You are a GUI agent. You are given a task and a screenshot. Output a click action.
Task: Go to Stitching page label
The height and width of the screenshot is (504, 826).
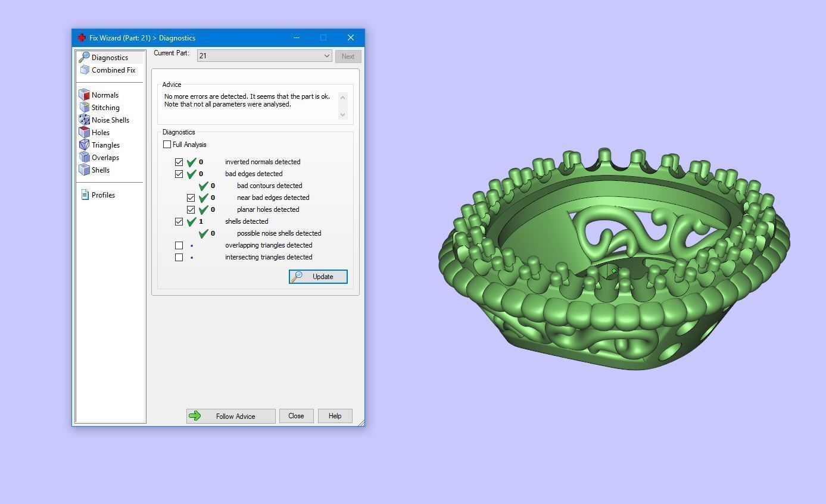coord(105,108)
